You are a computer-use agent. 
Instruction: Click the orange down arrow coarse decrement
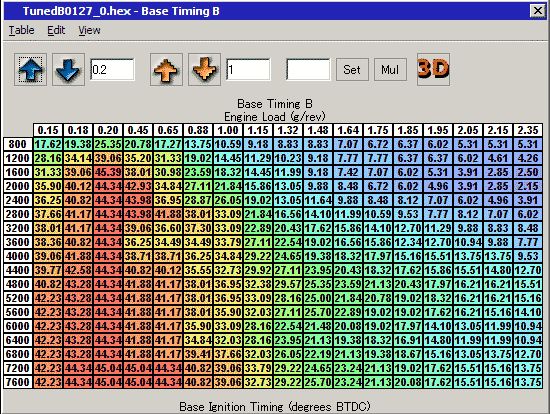pos(204,69)
